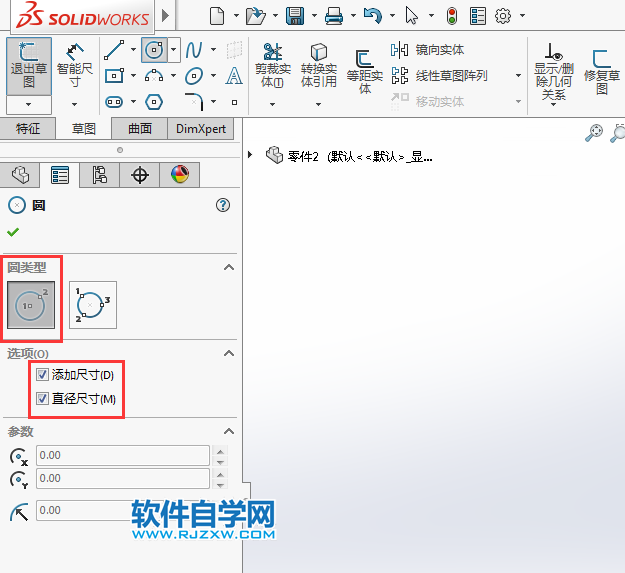The width and height of the screenshot is (625, 573).
Task: Increase the X coordinate with stepper
Action: click(x=220, y=451)
